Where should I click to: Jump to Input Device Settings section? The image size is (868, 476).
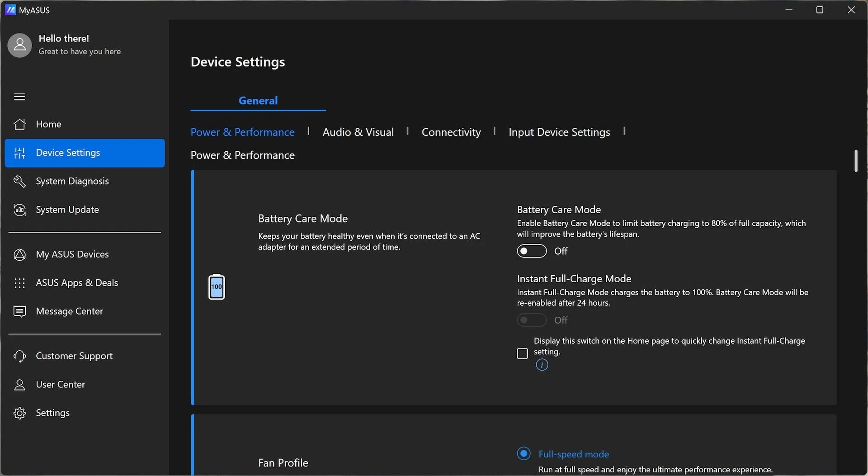(x=559, y=132)
